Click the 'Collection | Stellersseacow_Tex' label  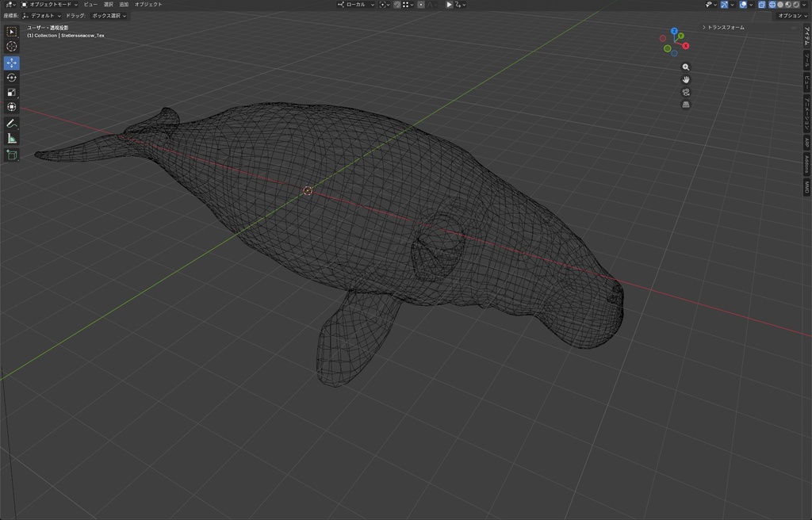pos(66,36)
